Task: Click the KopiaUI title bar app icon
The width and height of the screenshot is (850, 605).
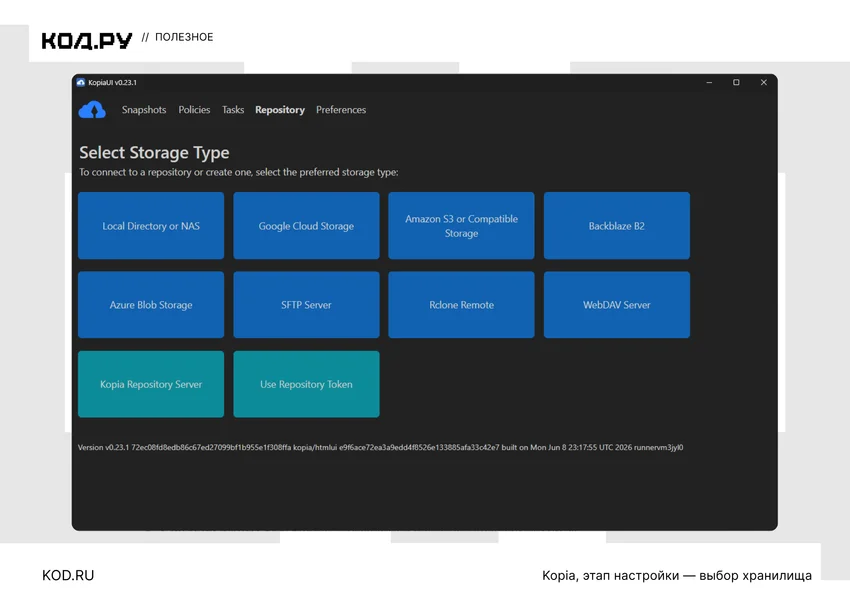Action: pos(81,82)
